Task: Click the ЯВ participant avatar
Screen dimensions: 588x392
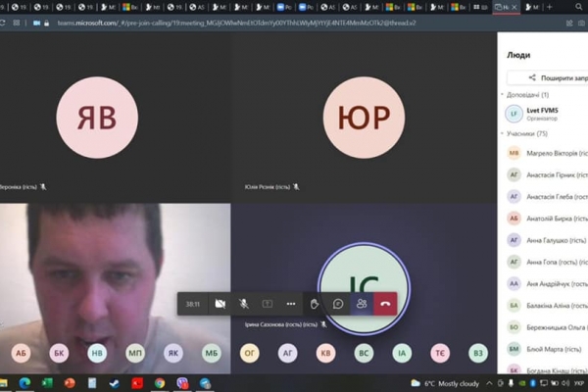Action: [x=97, y=118]
